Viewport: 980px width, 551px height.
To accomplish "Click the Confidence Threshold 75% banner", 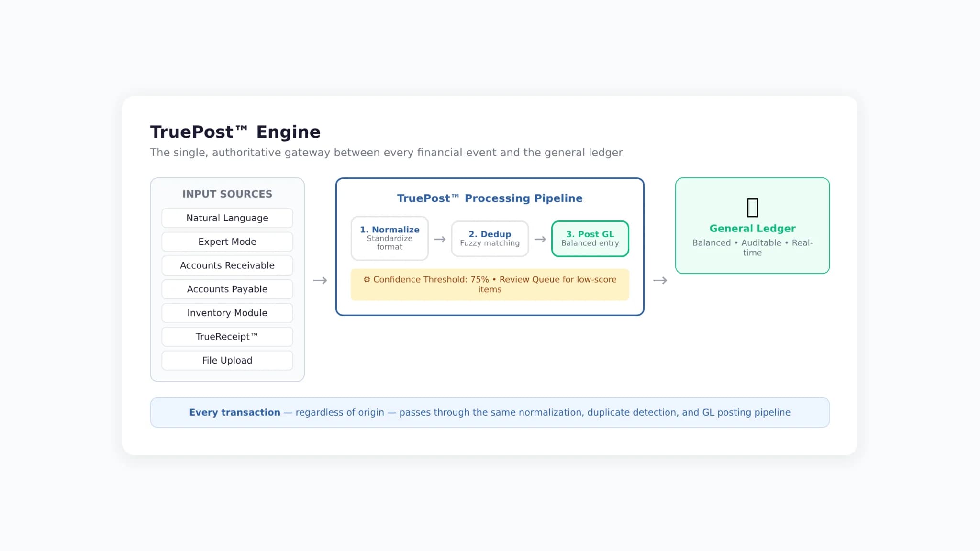I will pyautogui.click(x=490, y=285).
